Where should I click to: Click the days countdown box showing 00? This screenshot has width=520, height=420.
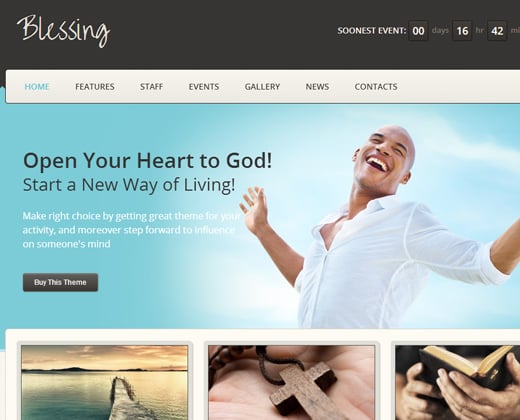pyautogui.click(x=418, y=31)
